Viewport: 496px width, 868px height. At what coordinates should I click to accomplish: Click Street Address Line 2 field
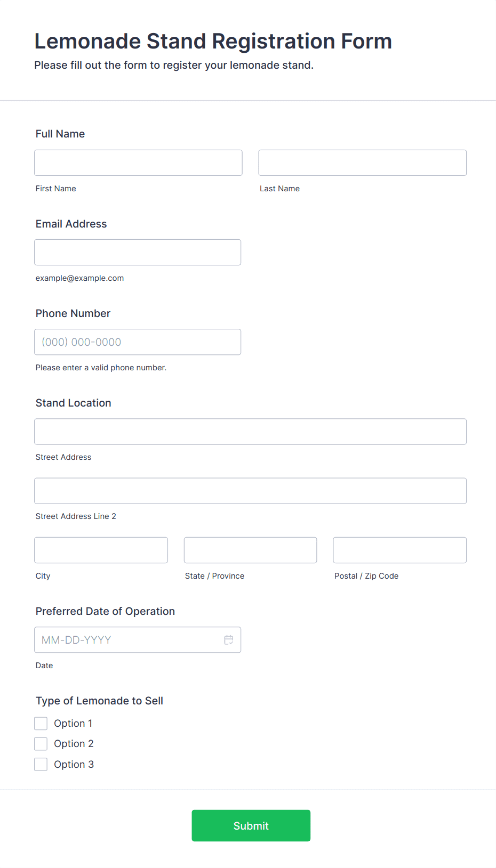250,491
